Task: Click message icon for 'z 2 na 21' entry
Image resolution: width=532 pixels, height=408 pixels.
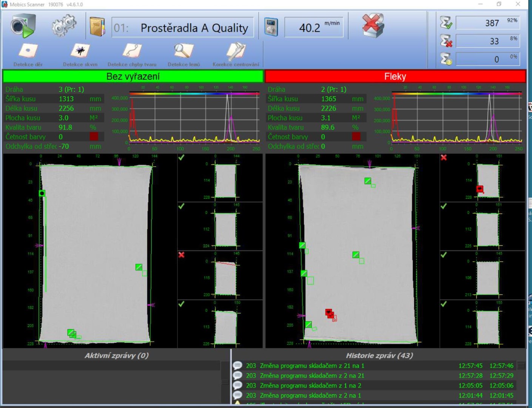Action: (237, 375)
